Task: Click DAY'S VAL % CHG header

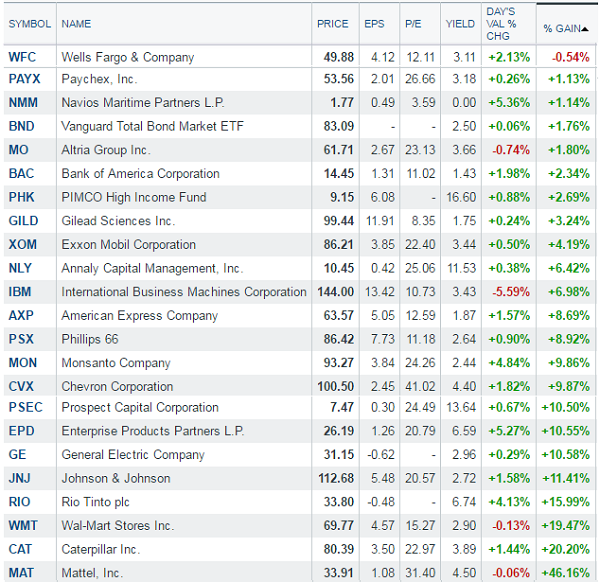Action: [x=501, y=24]
